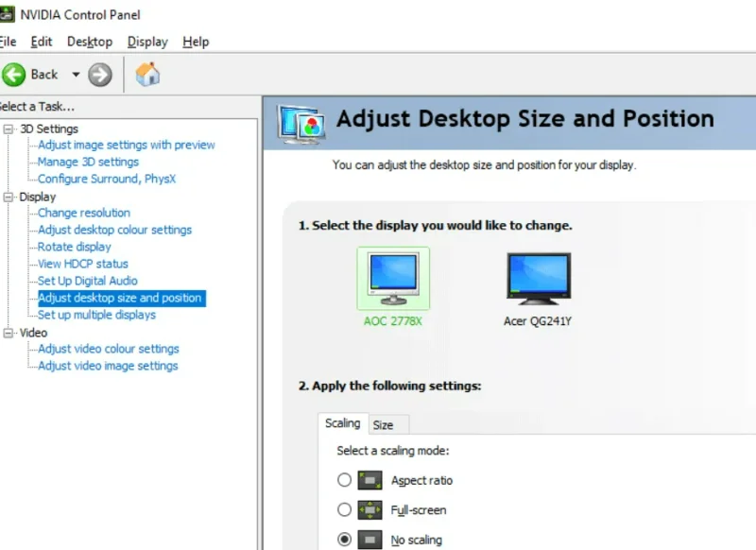Open Manage 3D settings
The height and width of the screenshot is (550, 756).
(x=88, y=162)
